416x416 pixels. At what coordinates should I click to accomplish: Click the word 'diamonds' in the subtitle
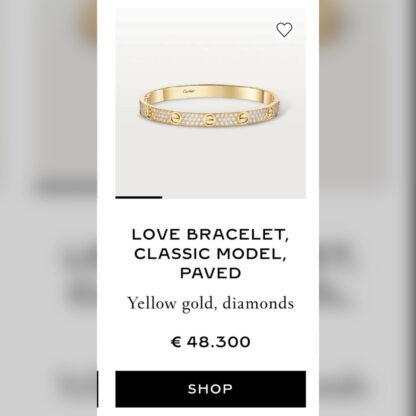258,303
